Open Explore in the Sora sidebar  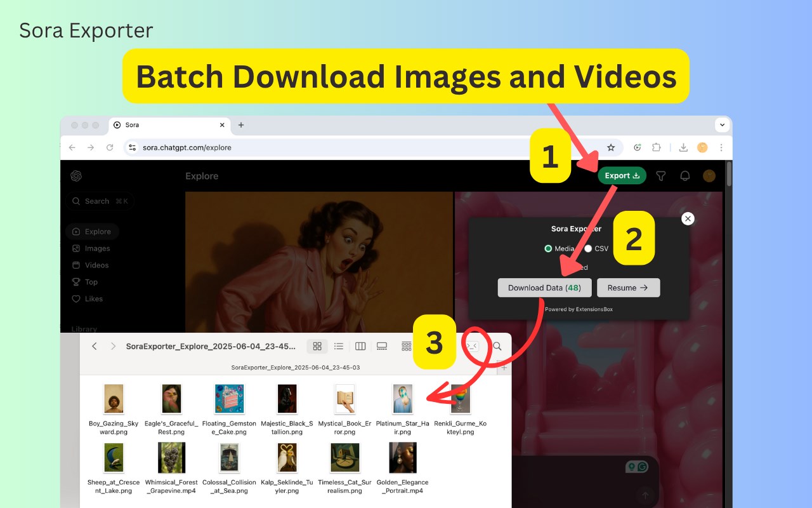(92, 232)
